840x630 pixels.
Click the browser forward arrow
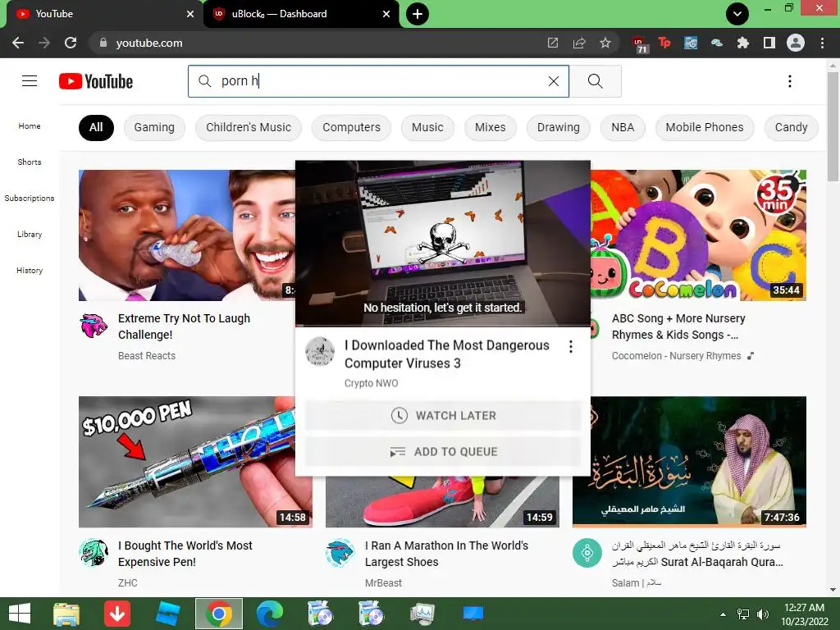(44, 43)
